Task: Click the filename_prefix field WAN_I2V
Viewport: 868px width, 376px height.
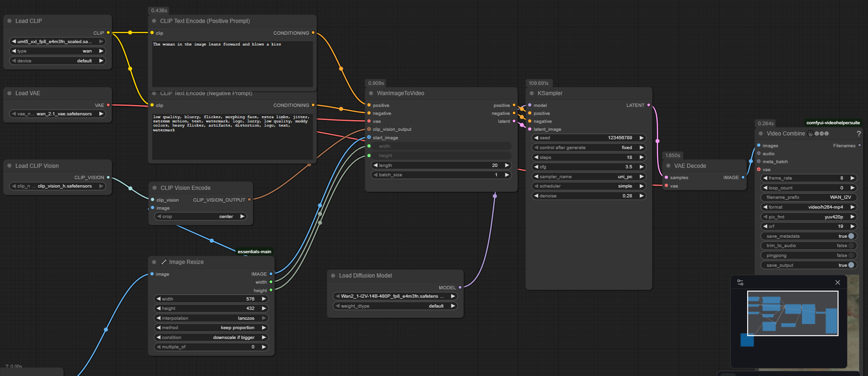Action: pos(808,197)
